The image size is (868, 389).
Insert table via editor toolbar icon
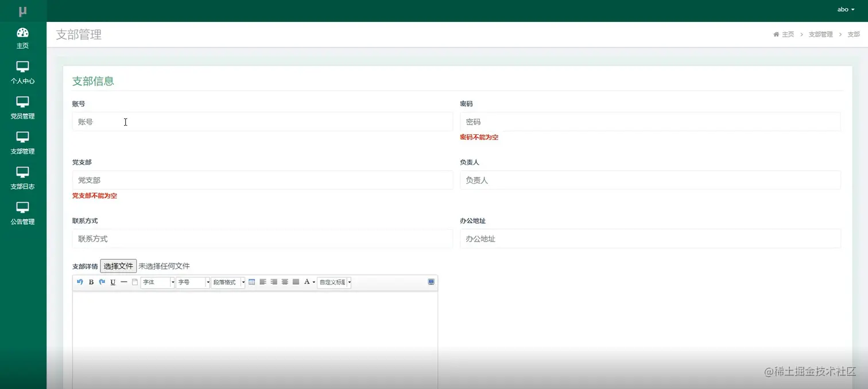click(x=251, y=282)
